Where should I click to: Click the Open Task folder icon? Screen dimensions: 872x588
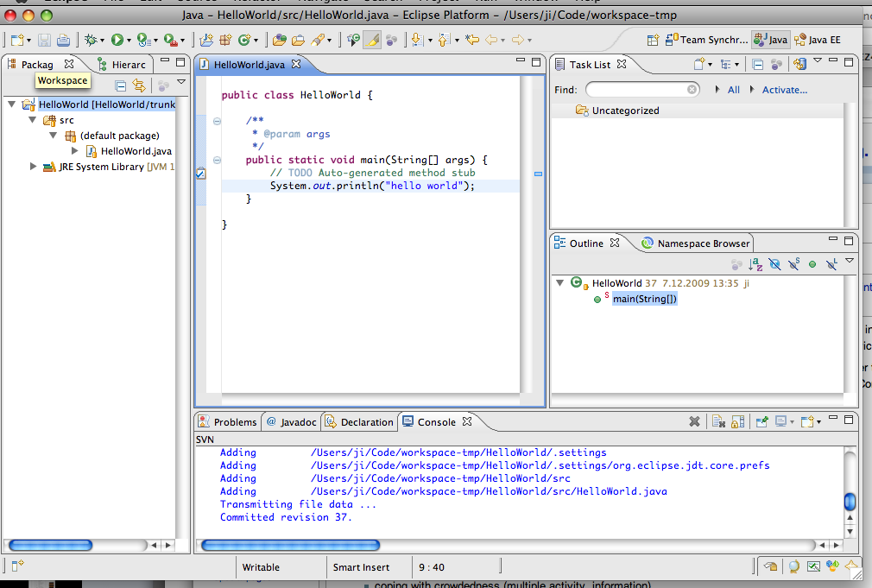(x=299, y=40)
